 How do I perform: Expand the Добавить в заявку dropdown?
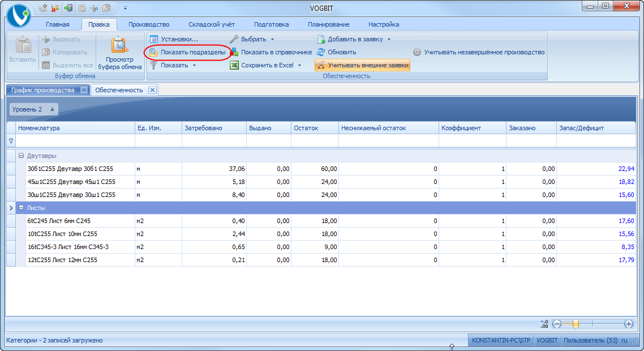tap(389, 40)
